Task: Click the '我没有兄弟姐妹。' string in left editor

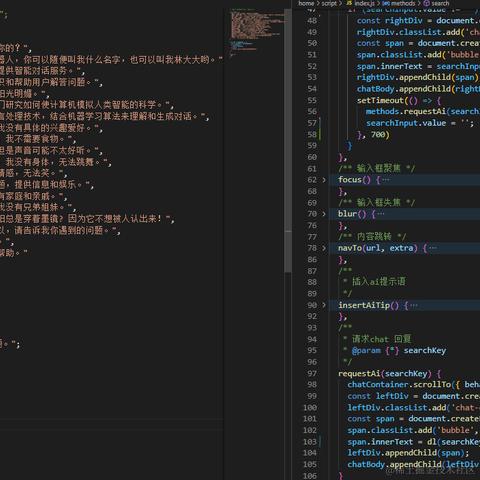Action: pos(33,207)
